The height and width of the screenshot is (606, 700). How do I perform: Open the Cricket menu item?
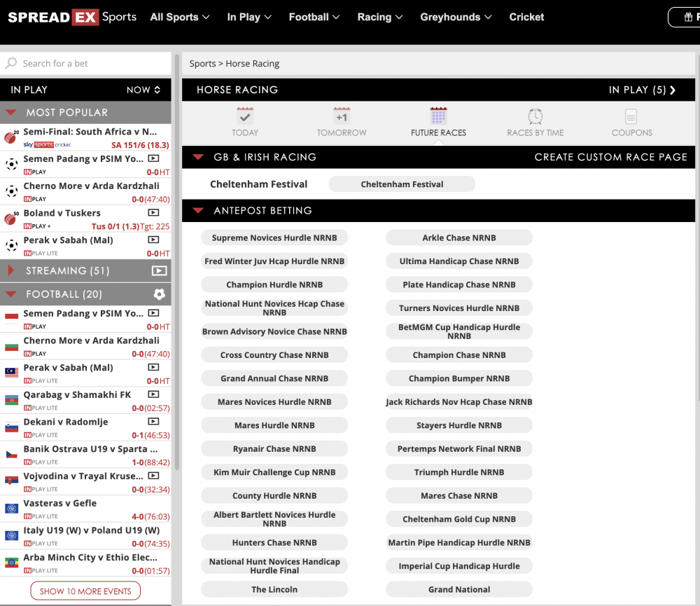pyautogui.click(x=526, y=17)
